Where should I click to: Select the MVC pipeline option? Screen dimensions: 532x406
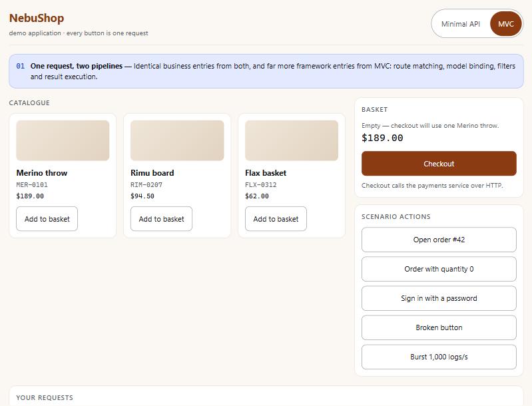tap(505, 24)
